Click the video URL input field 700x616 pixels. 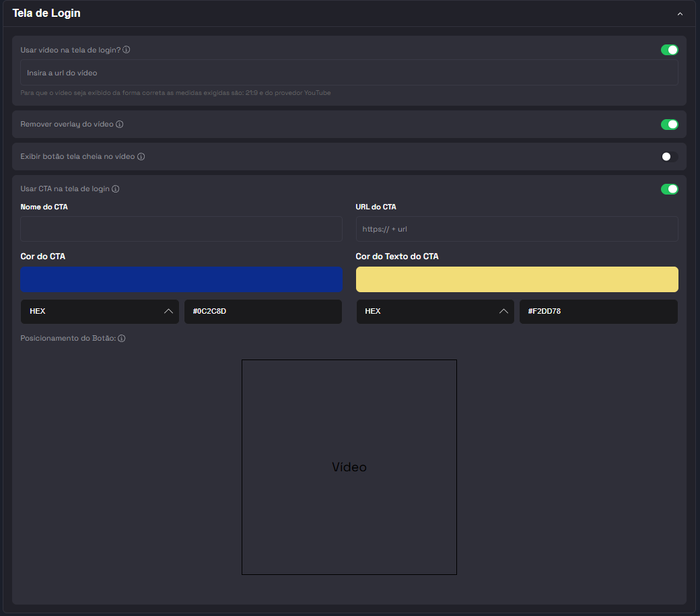(x=349, y=73)
